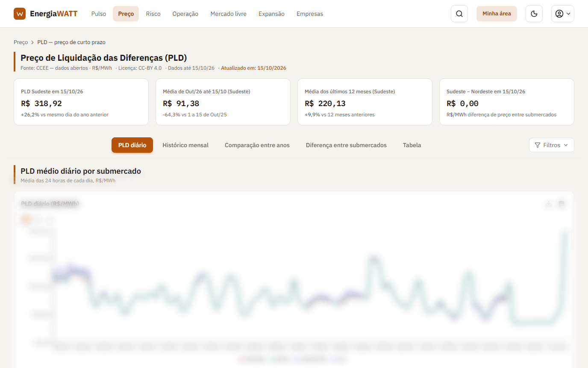Open the Pulso menu item
This screenshot has width=588, height=368.
point(99,14)
